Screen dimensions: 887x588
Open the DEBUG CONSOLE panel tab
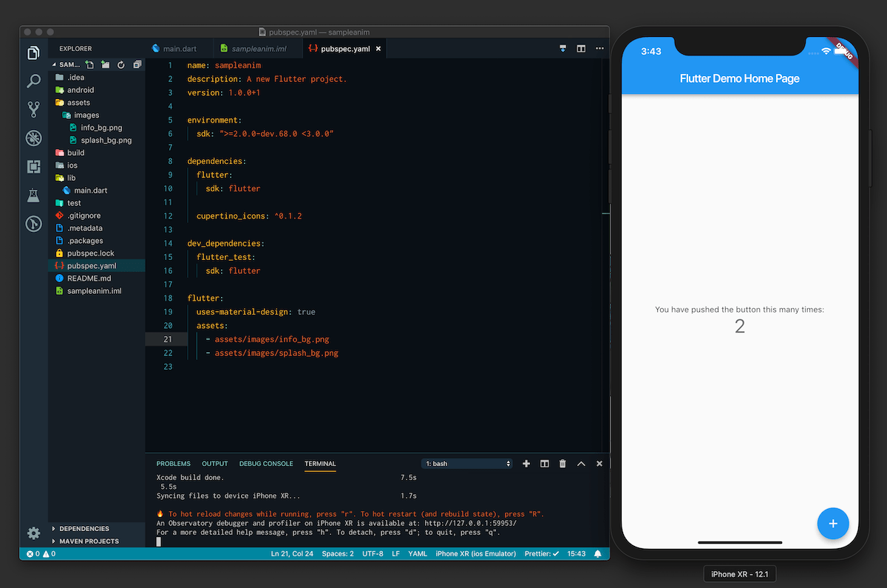click(x=266, y=464)
